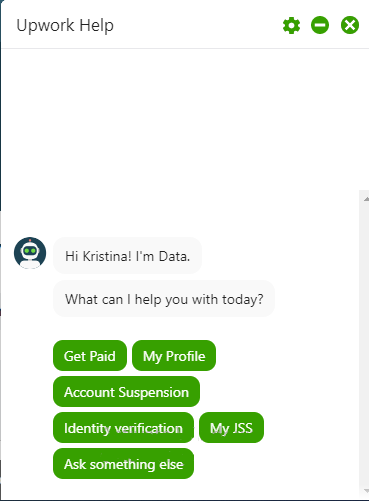Select the My Profile option
Screen dimensions: 369x501
[174, 356]
